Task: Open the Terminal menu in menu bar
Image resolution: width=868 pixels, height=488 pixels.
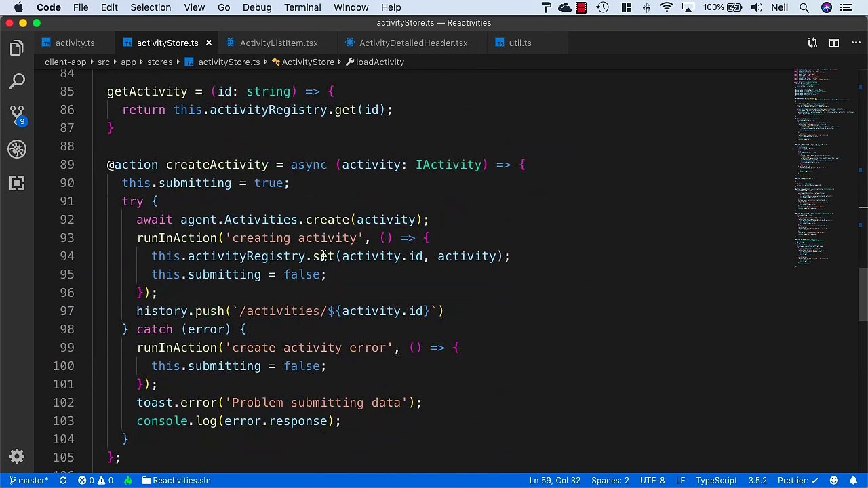Action: [x=302, y=7]
